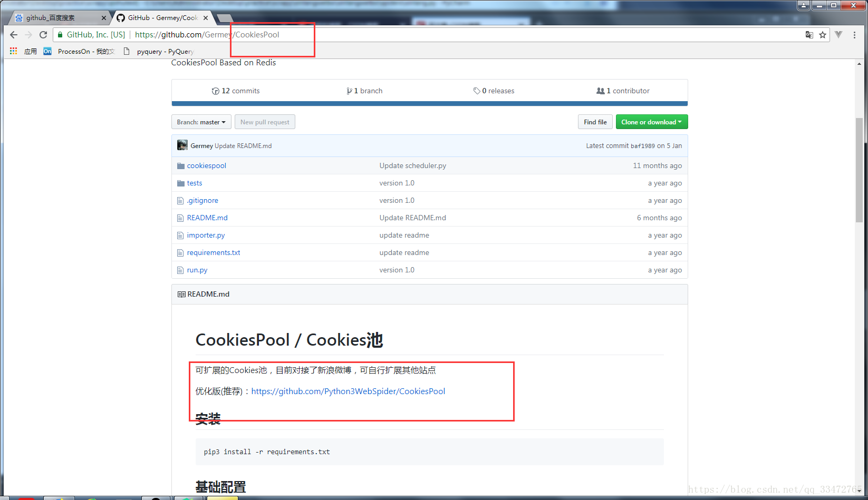Click the green lock security icon
868x500 pixels.
click(x=60, y=35)
